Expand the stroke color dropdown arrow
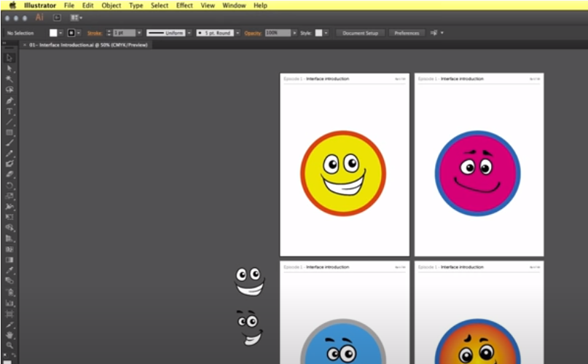The width and height of the screenshot is (588, 364). [x=79, y=33]
